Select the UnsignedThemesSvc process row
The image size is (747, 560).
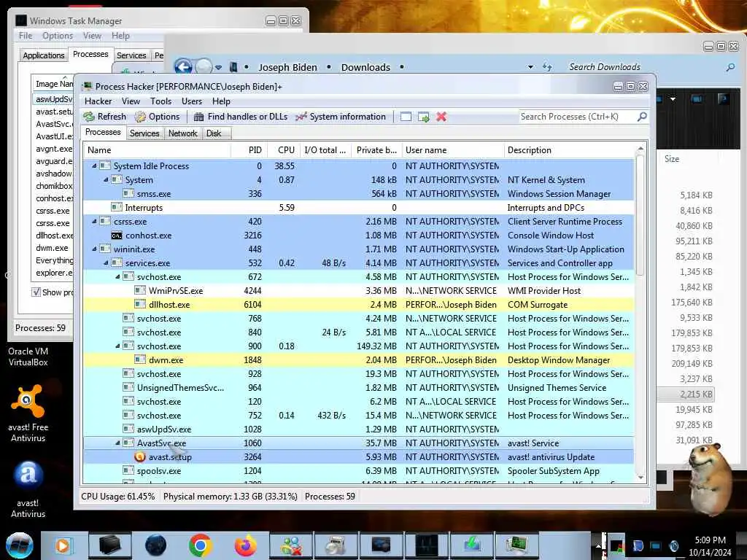359,388
